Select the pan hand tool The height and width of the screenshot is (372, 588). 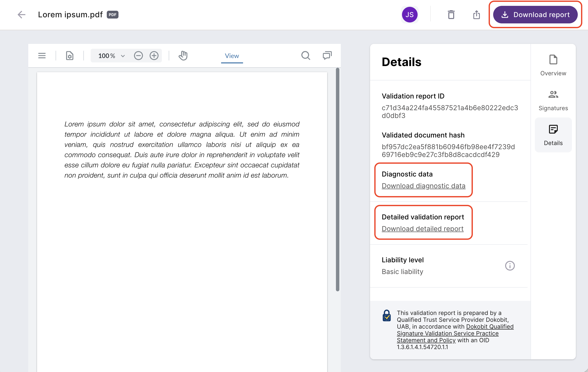pyautogui.click(x=183, y=56)
